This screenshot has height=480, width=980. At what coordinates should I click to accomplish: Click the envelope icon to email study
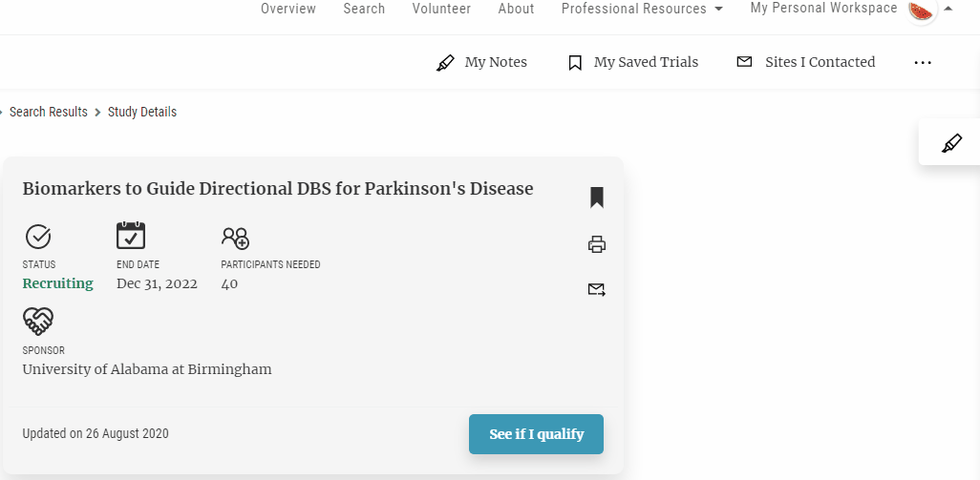(597, 289)
